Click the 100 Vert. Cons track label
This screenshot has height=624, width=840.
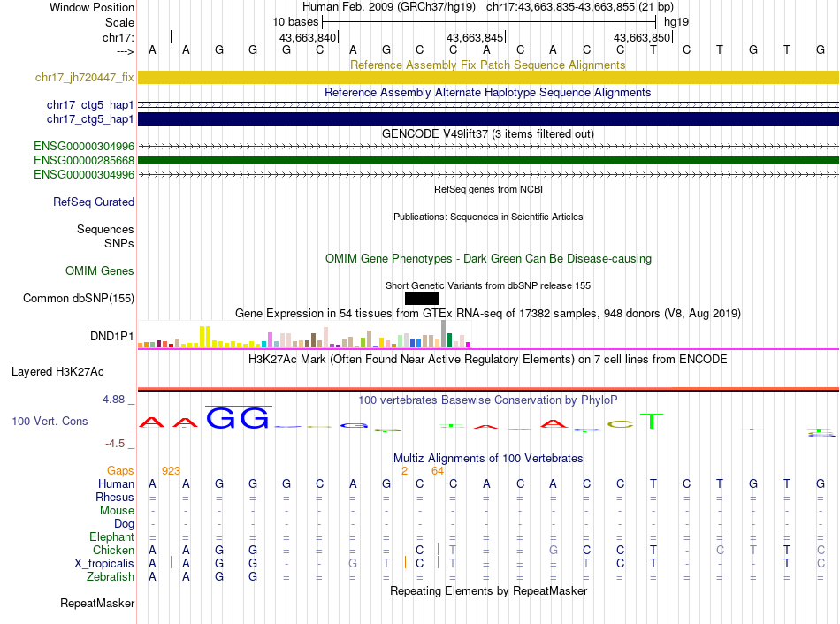[50, 421]
